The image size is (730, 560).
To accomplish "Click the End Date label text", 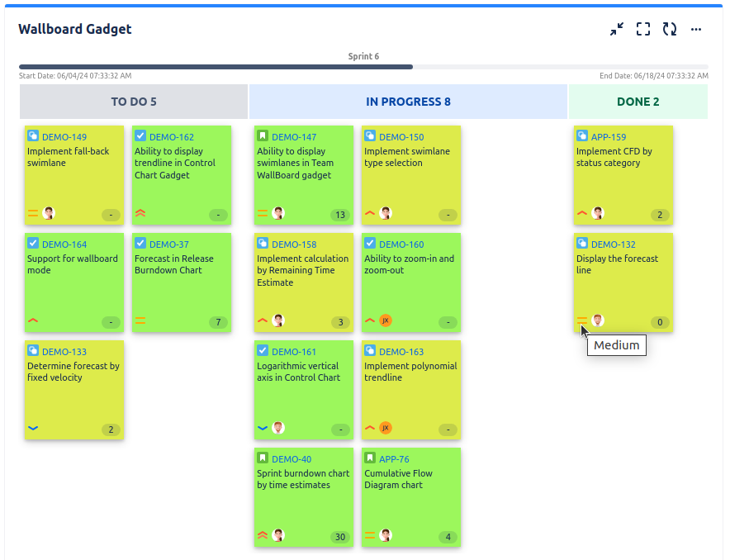I will coord(654,75).
